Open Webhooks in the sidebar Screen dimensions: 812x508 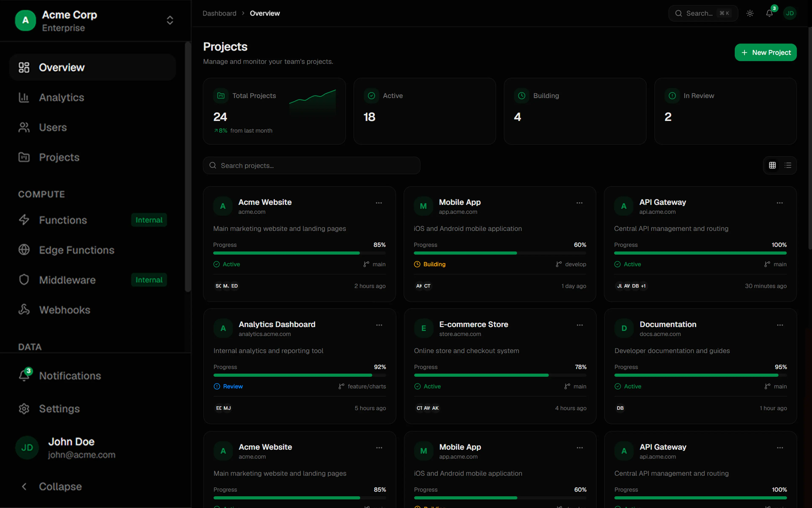coord(93,310)
